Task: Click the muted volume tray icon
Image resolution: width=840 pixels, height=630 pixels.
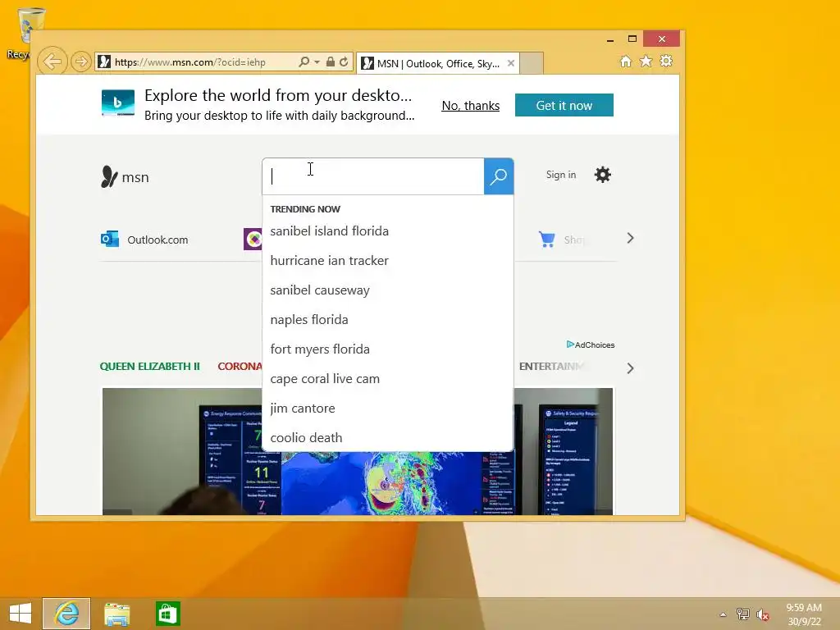Action: (762, 614)
